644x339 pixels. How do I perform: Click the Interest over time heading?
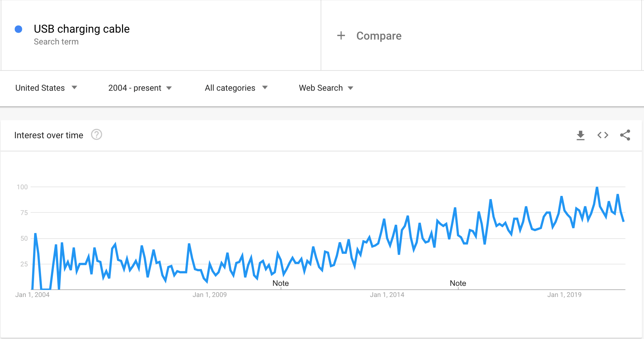pos(49,135)
